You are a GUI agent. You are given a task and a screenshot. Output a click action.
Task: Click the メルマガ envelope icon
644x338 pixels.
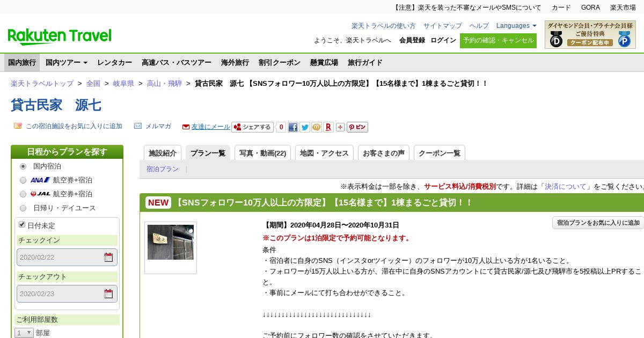tap(138, 126)
